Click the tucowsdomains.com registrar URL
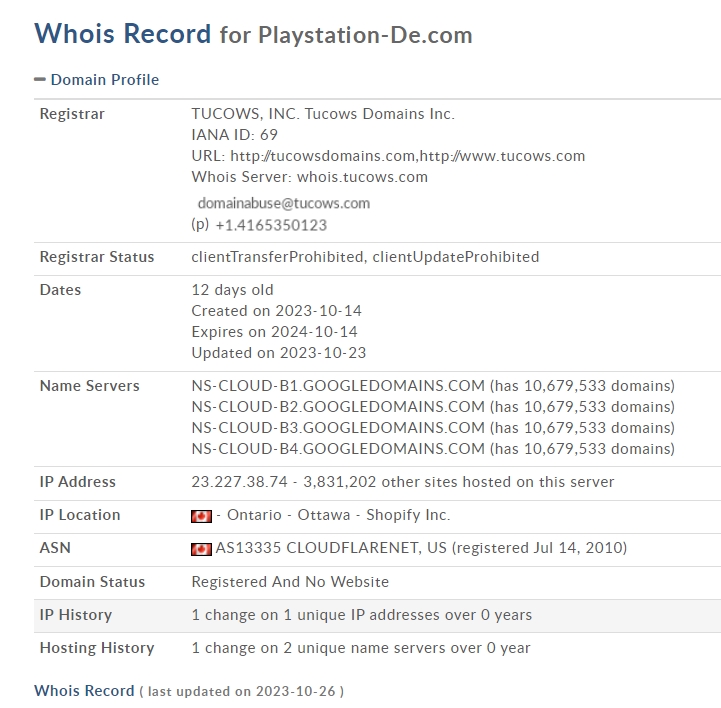This screenshot has height=708, width=721. coord(322,156)
